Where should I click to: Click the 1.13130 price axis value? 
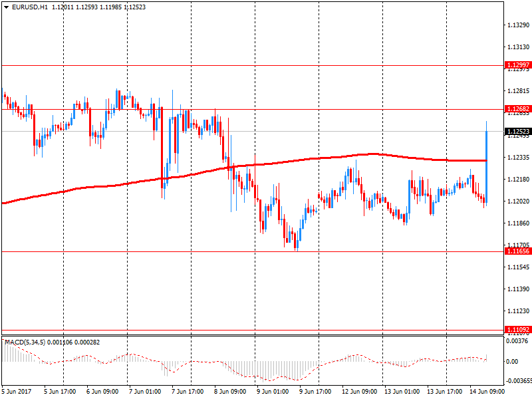[518, 47]
